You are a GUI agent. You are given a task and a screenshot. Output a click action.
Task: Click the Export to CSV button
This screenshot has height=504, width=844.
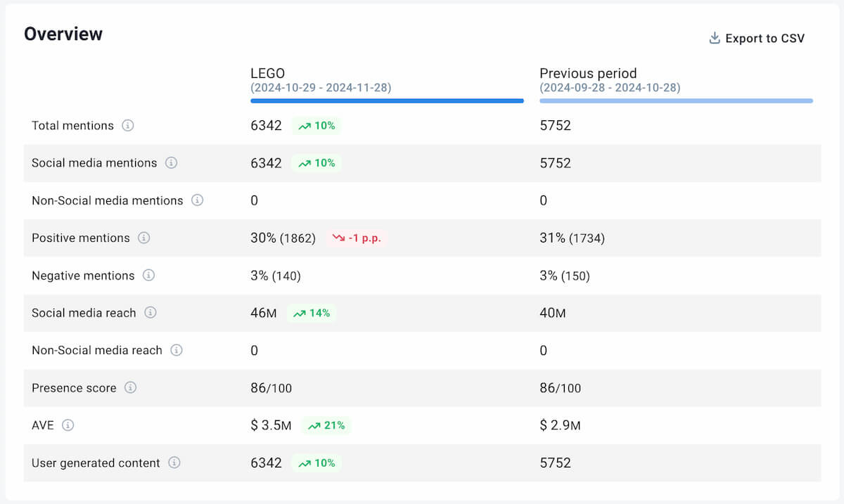tap(765, 38)
